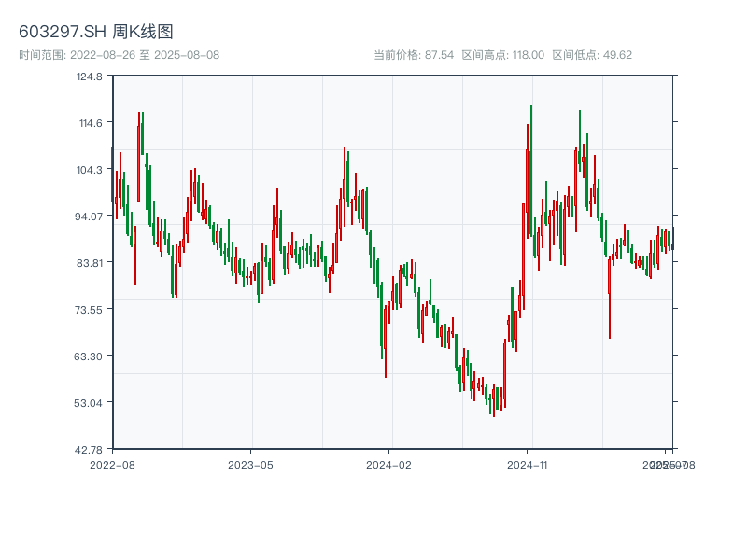Click the y-axis label 83.81
Viewport: 747px width, 560px height.
[90, 263]
